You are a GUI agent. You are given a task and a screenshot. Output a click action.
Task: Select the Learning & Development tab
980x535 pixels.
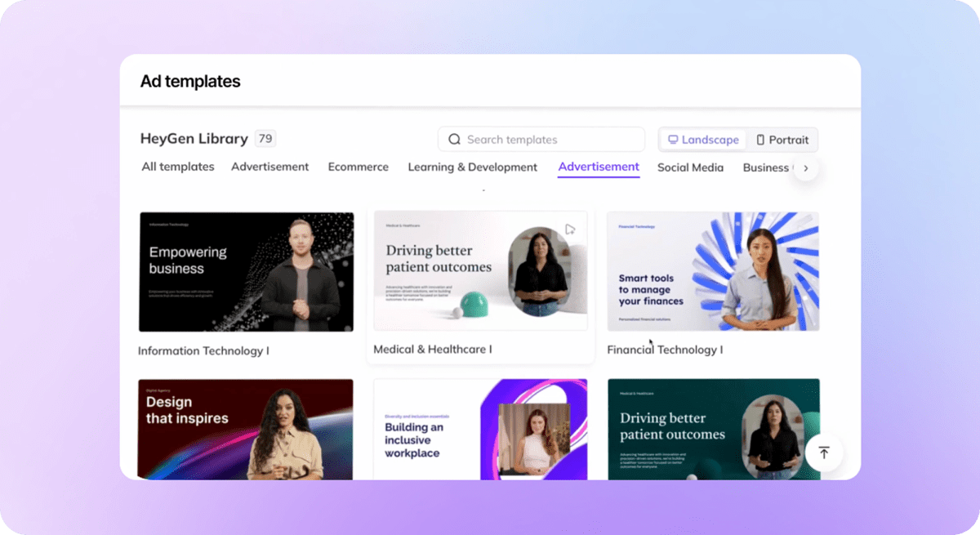472,167
